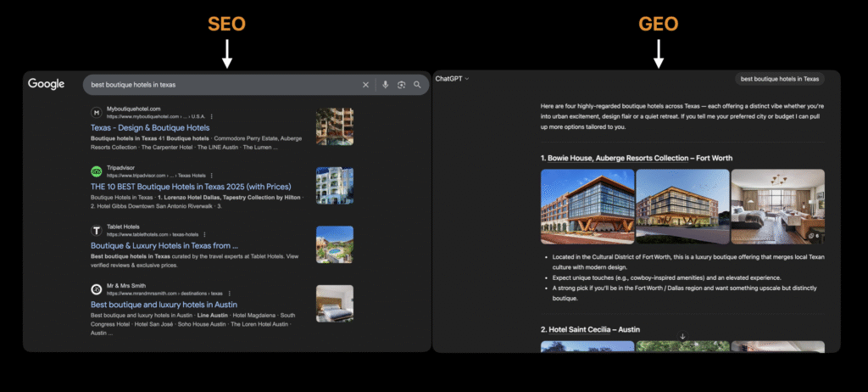Click second Bowie House exterior photo
This screenshot has width=868, height=392.
tap(682, 207)
